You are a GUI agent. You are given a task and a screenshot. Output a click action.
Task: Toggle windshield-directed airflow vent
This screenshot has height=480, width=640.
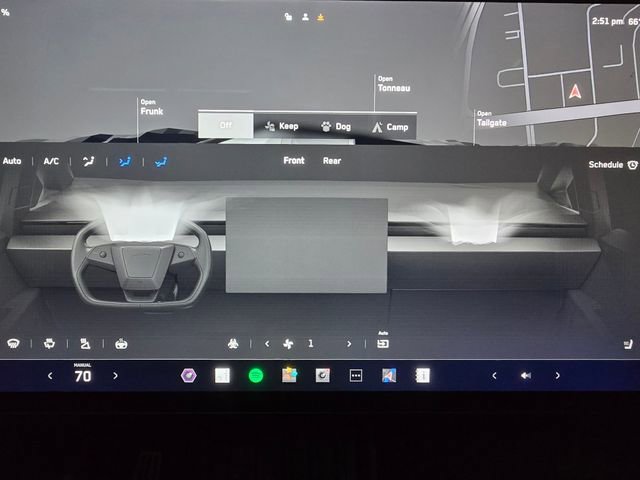pos(89,162)
